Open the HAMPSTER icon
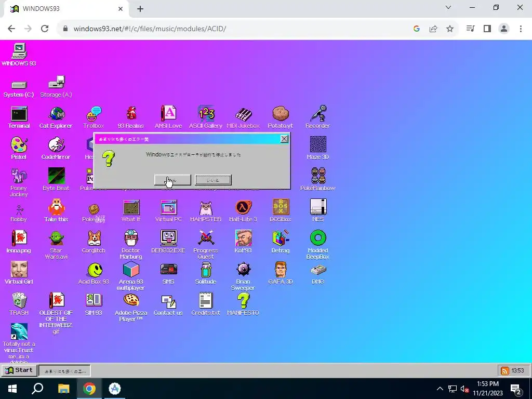 (x=206, y=211)
